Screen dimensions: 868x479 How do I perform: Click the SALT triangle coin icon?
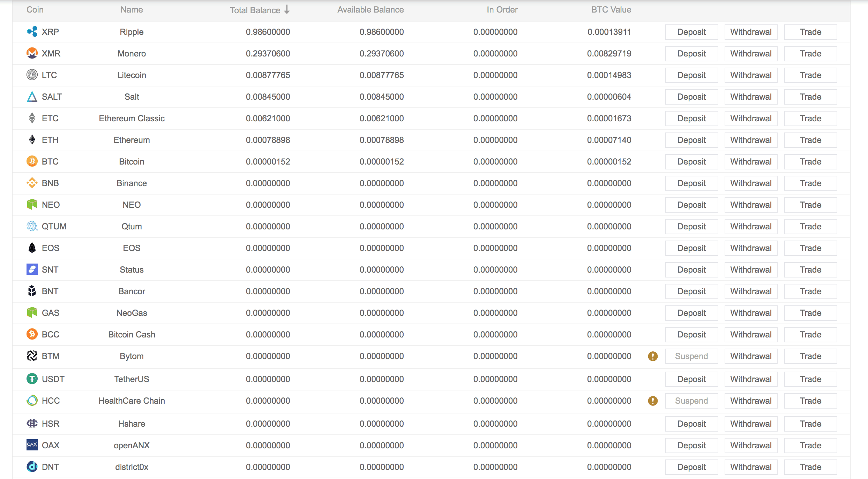(x=32, y=97)
